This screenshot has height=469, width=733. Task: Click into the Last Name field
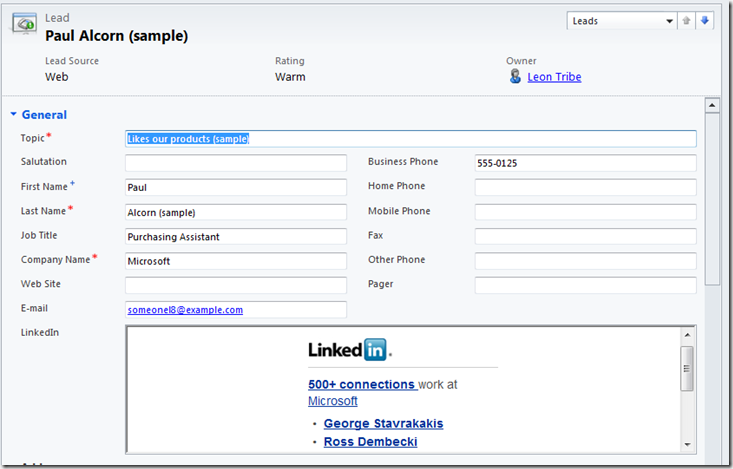pos(236,212)
